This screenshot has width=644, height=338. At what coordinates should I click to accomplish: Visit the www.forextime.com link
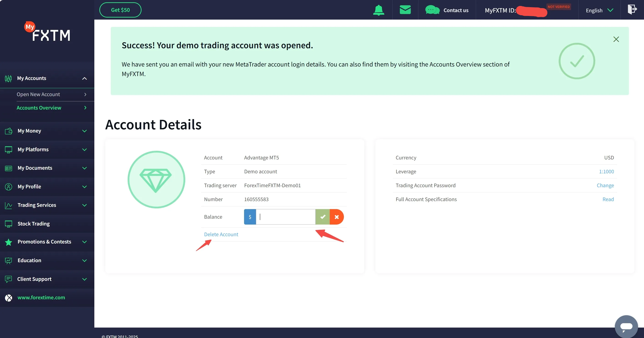point(41,297)
